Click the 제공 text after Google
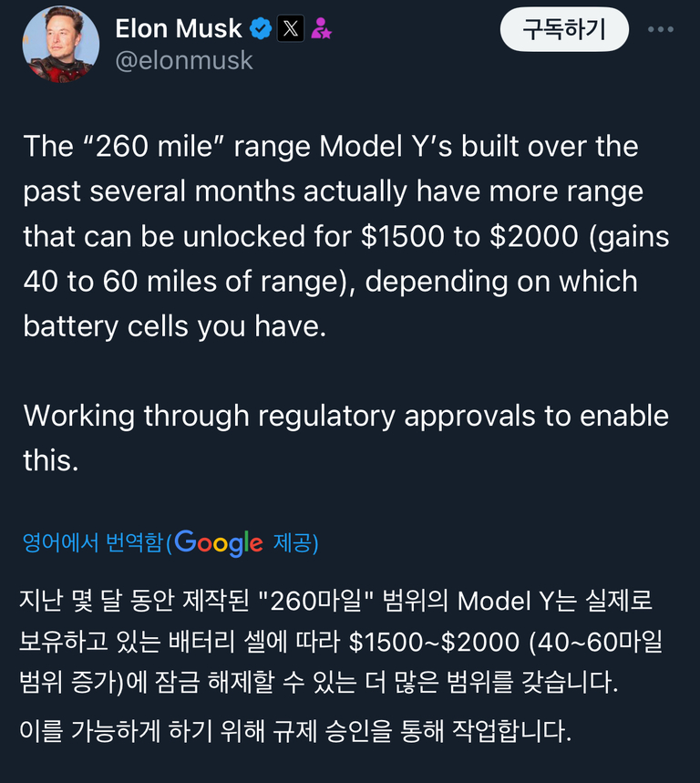 (293, 543)
